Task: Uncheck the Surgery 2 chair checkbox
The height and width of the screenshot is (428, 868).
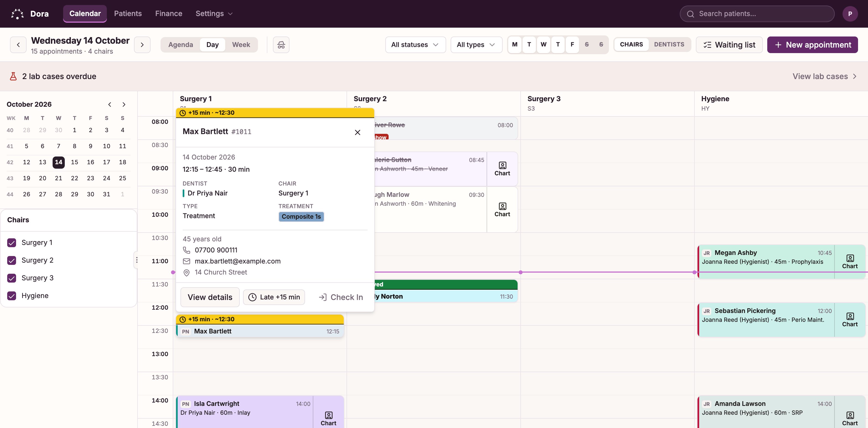Action: pos(12,260)
